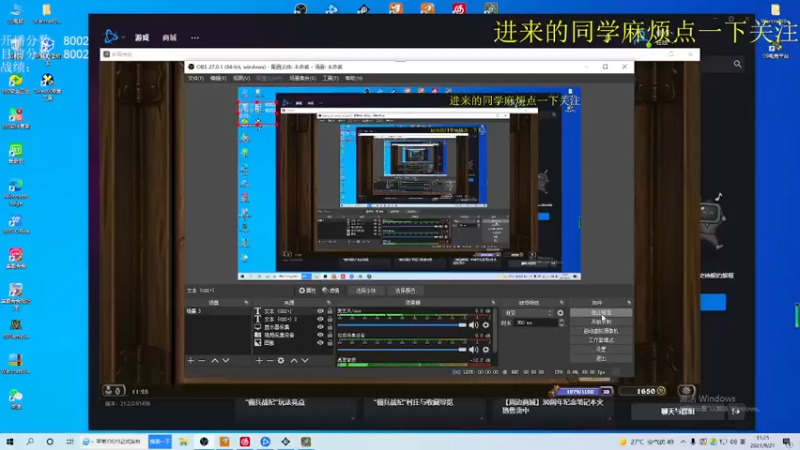Screen dimensions: 800x450
Task: Open transition properties via the gear beside the transition dropdown
Action: (561, 313)
